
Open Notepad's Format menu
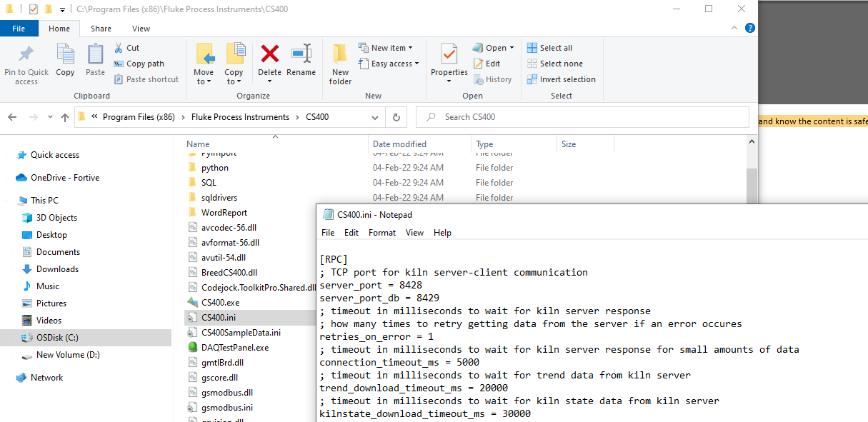coord(382,233)
